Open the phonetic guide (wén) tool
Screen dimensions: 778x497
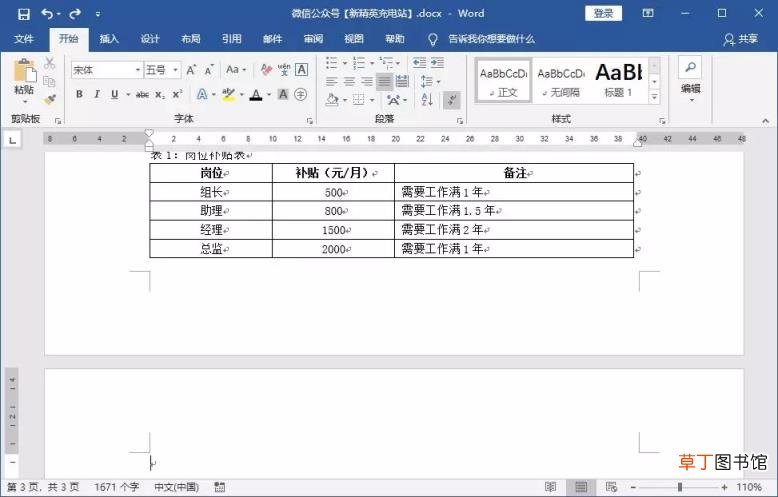[x=284, y=70]
